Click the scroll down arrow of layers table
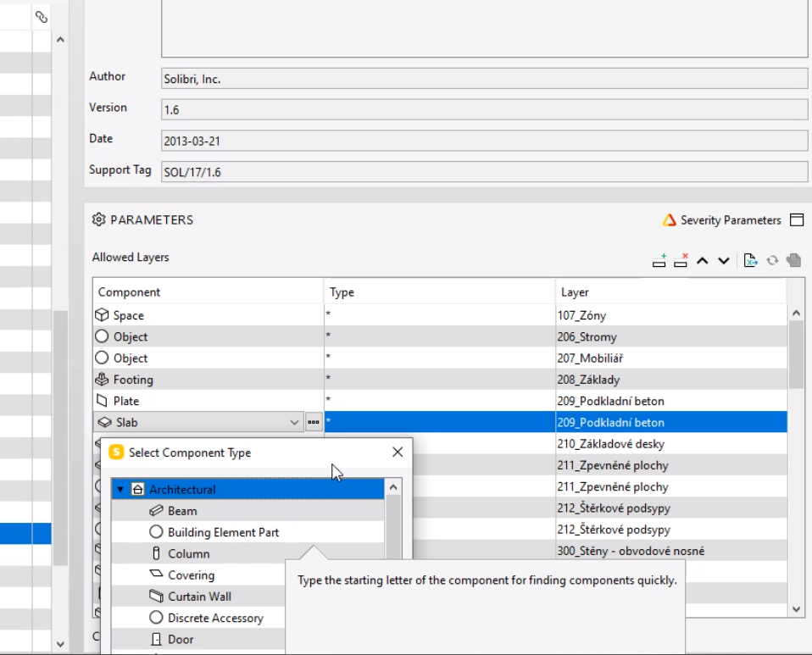This screenshot has height=655, width=812. pyautogui.click(x=796, y=609)
